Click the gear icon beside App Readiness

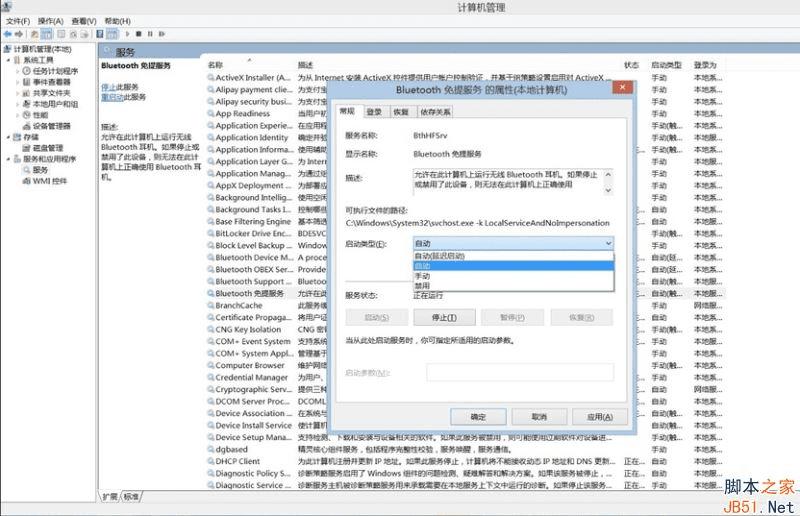(x=211, y=113)
